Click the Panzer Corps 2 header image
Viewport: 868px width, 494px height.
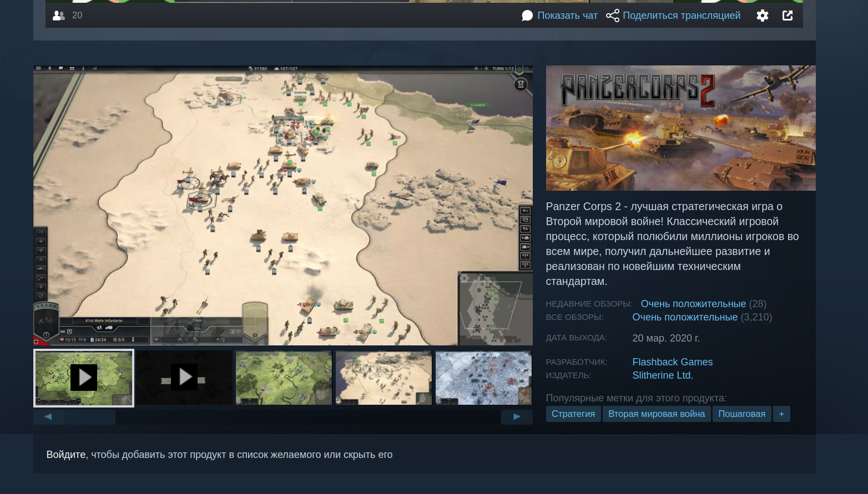click(680, 128)
